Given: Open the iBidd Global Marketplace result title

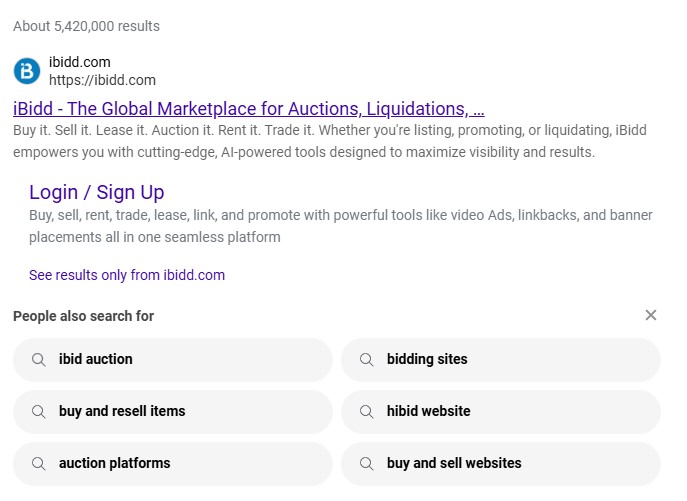Looking at the screenshot, I should 248,109.
